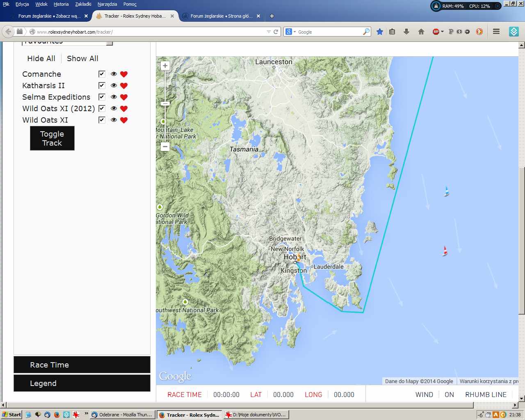Viewport: 525px width, 420px height.
Task: Click the Show All link
Action: pyautogui.click(x=82, y=59)
